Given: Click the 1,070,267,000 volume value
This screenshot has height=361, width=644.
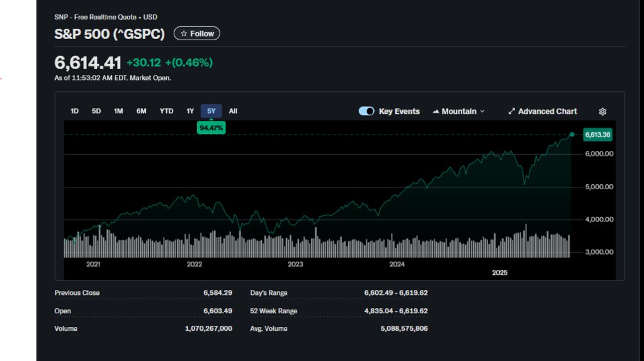Looking at the screenshot, I should 208,328.
